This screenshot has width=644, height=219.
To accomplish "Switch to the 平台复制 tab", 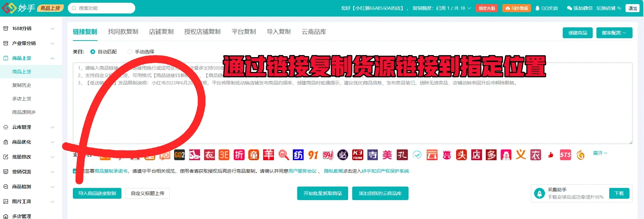I will pos(244,32).
